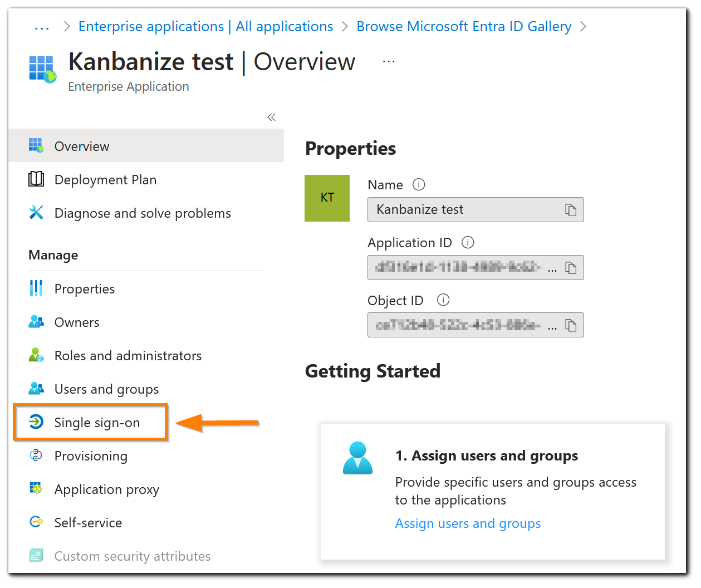
Task: Click the Single sign-on arrow icon
Action: 36,422
